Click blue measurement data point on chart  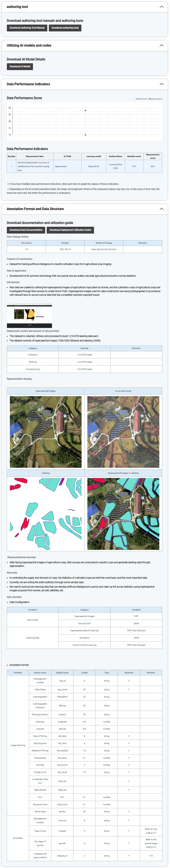[x=85, y=110]
